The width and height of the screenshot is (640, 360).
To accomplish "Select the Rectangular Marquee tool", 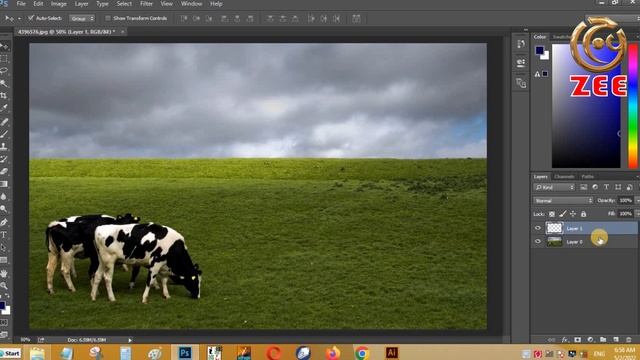I will (4, 58).
